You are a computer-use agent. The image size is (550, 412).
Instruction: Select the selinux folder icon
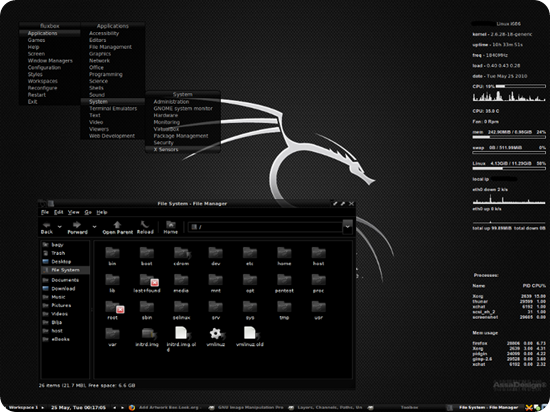[181, 307]
